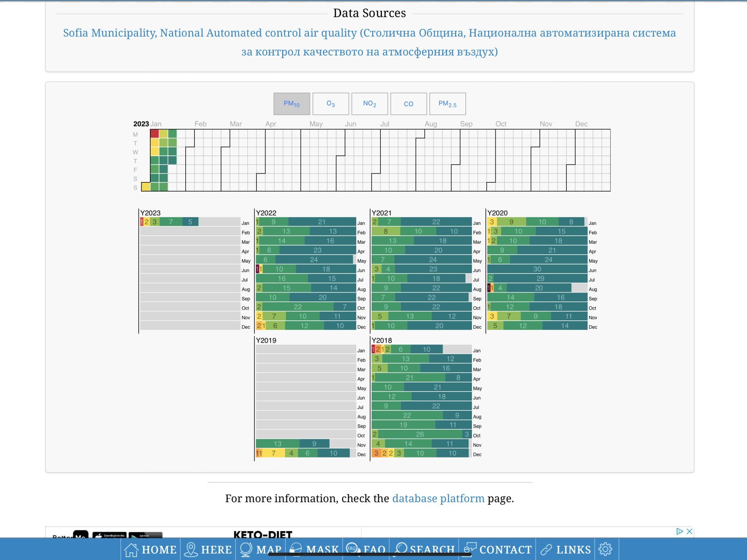Open the CONTACT menu item label
Screen dimensions: 747x560
[506, 550]
